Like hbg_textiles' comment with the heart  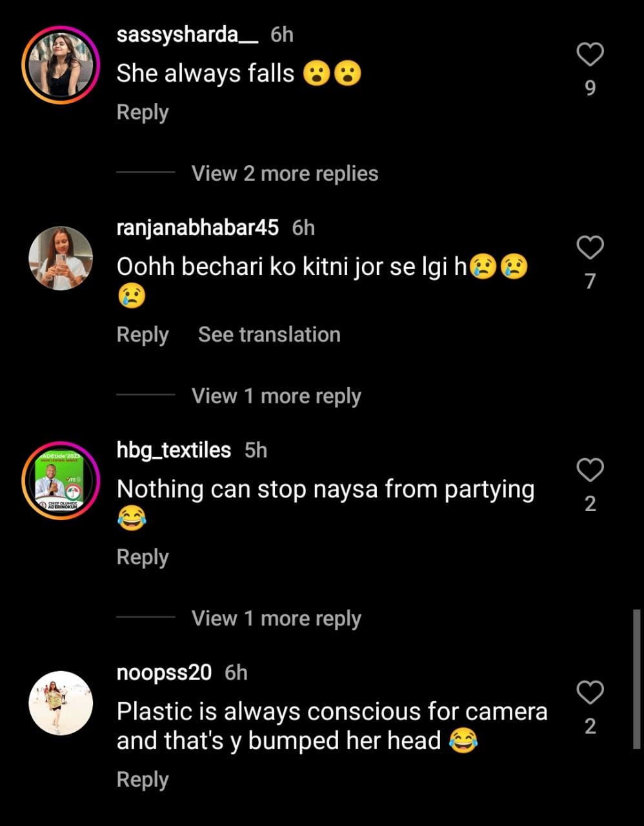tap(590, 470)
